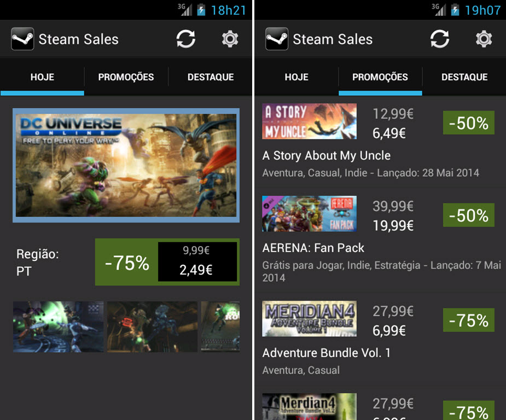Select the Adventure Bundle Vol. 1 title

click(327, 353)
